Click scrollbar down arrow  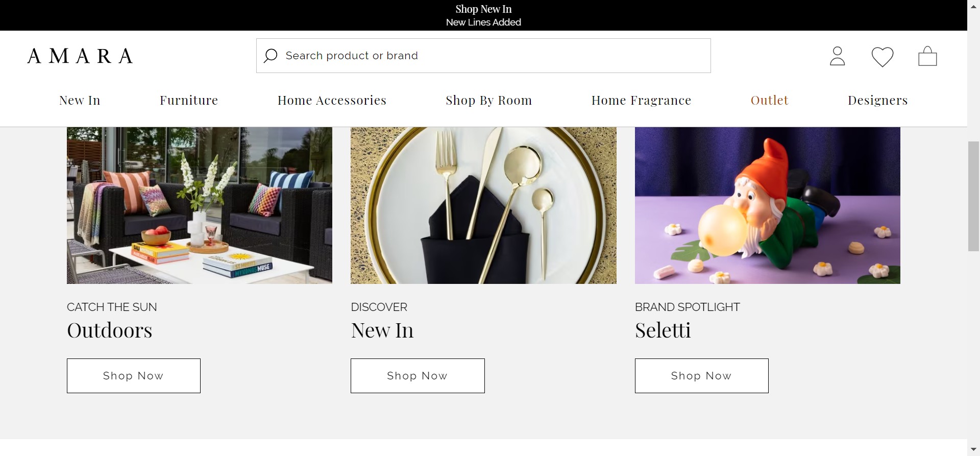pos(973,449)
